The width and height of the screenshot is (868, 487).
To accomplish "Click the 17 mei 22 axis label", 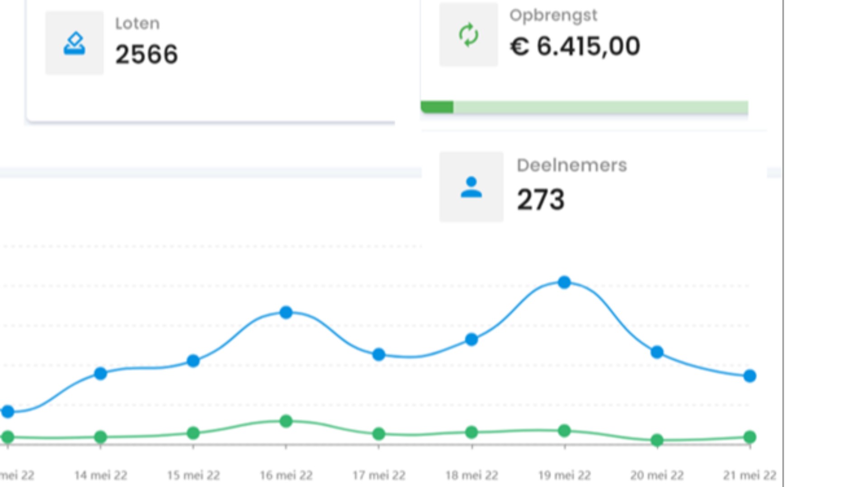I will point(379,475).
